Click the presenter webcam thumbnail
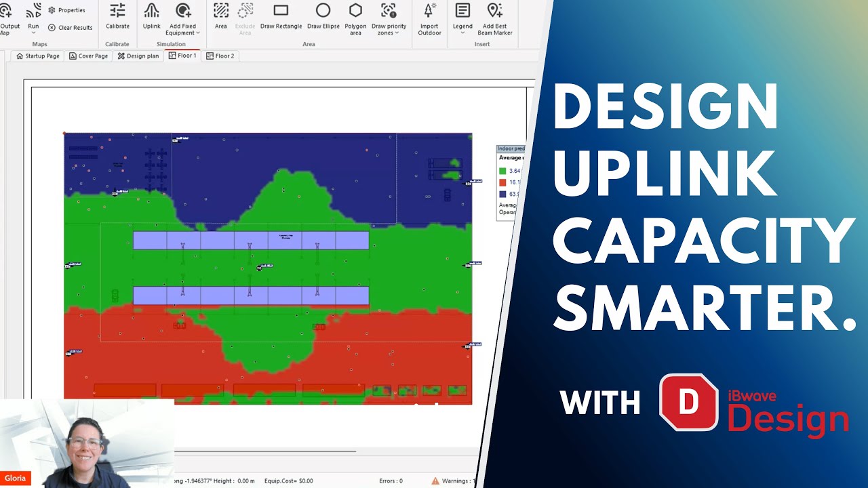 tap(87, 443)
